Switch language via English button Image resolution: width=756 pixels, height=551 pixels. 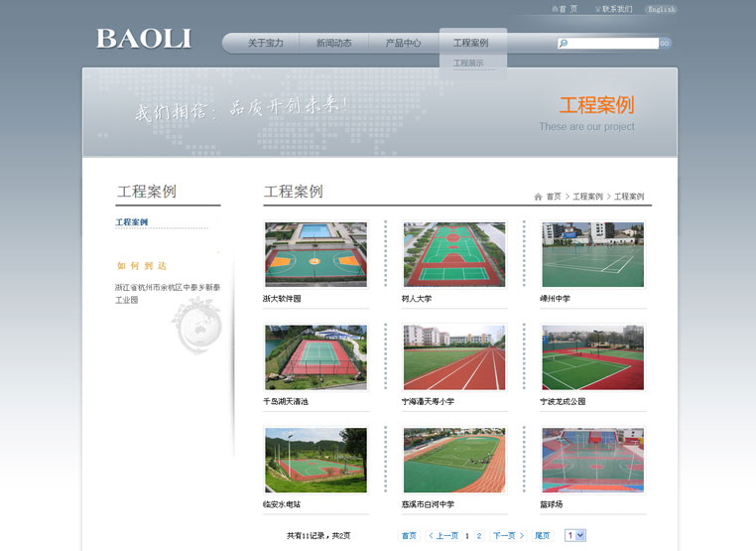tap(661, 9)
